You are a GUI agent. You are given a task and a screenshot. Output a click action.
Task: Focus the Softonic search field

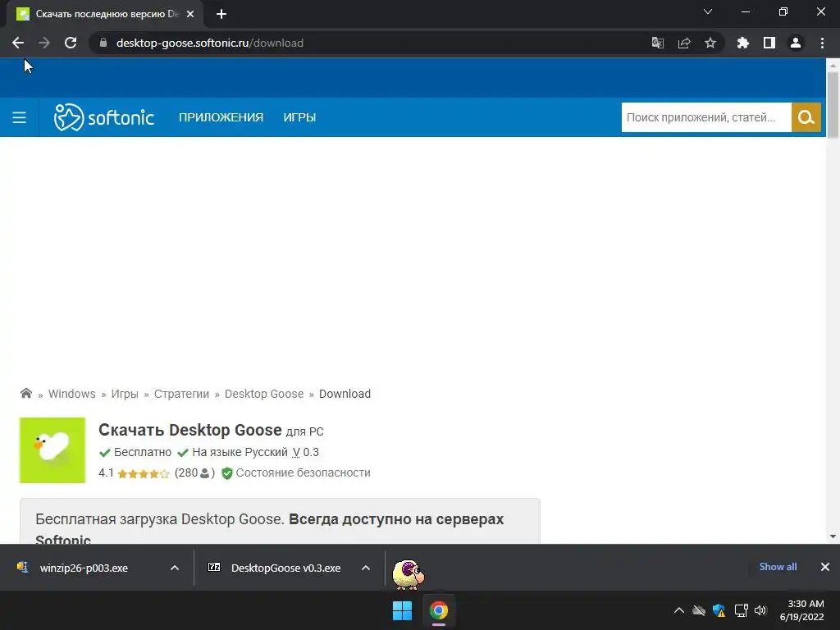(x=706, y=117)
